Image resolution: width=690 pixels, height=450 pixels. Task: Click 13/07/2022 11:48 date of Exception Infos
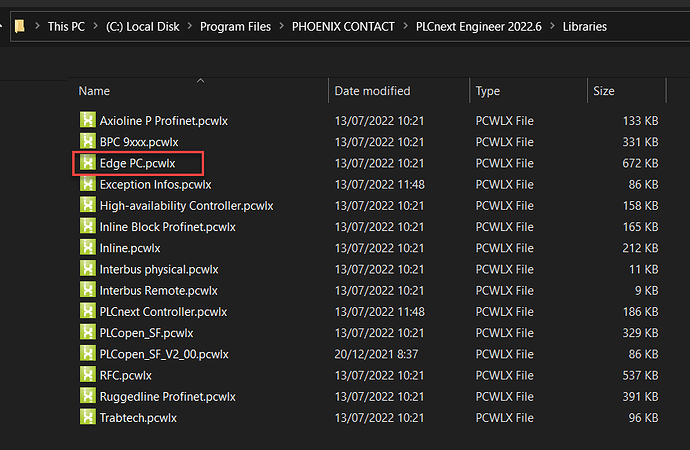(379, 184)
